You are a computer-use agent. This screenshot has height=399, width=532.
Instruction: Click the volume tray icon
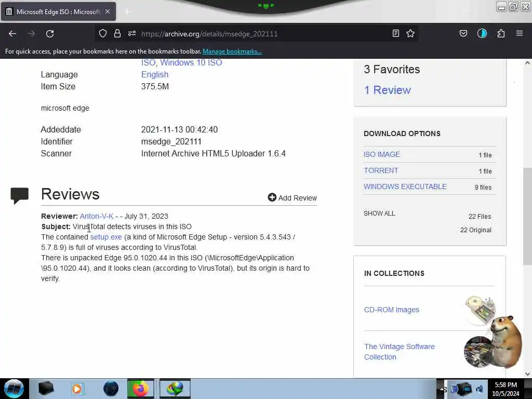pyautogui.click(x=480, y=389)
